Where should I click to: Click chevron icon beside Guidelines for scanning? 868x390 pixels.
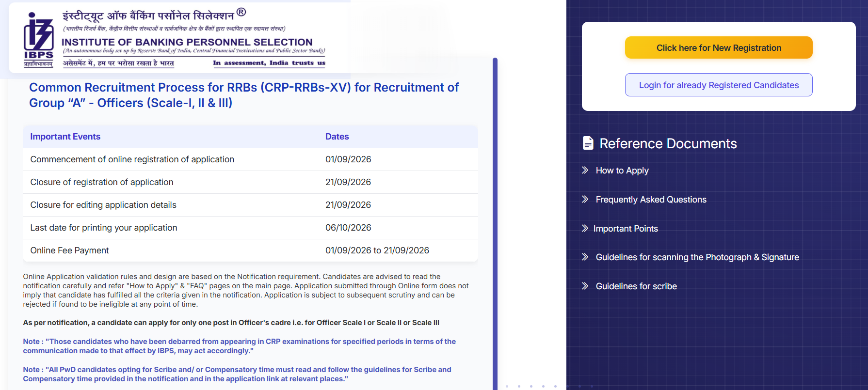585,257
